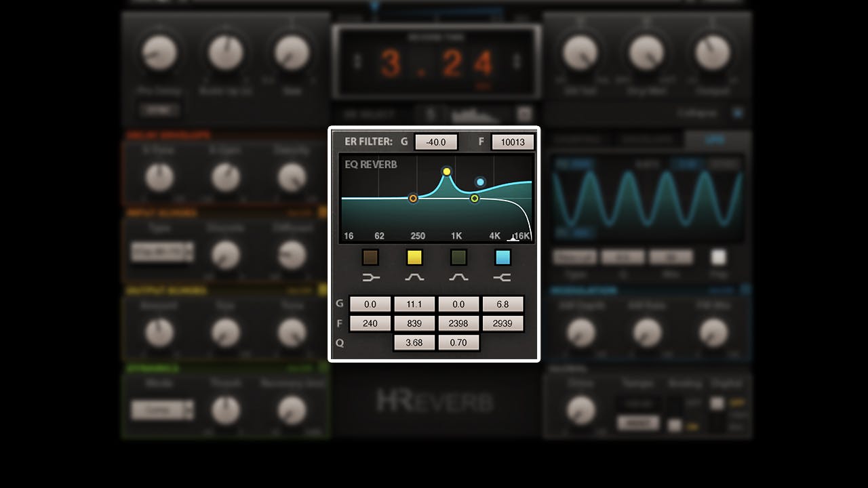Viewport: 868px width, 488px height.
Task: Switch to the LFO tab
Action: 715,140
